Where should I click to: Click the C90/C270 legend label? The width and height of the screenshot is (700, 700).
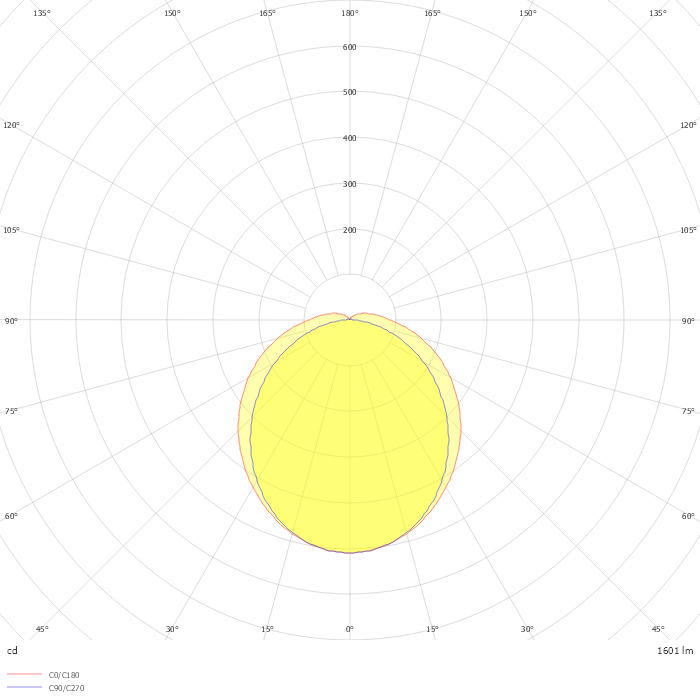(x=66, y=688)
